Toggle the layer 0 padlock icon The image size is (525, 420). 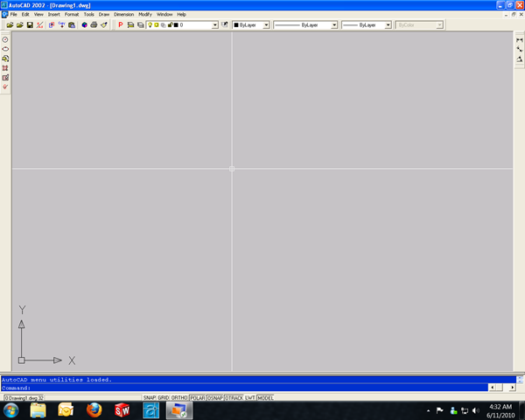170,24
